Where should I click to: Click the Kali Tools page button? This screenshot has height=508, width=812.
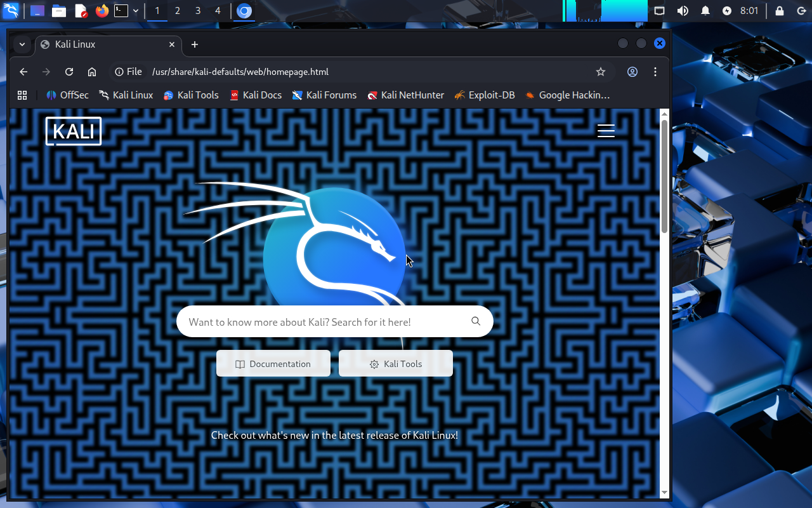(x=396, y=364)
